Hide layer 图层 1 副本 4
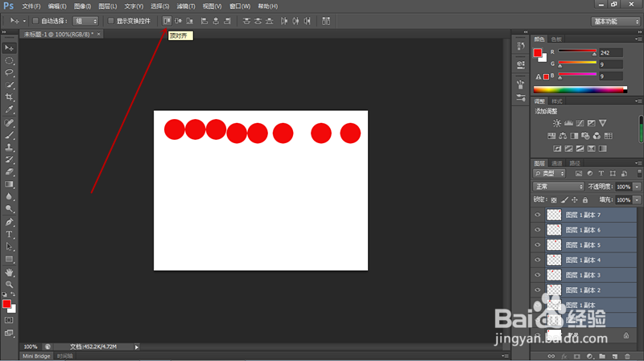The image size is (644, 361). tap(538, 260)
